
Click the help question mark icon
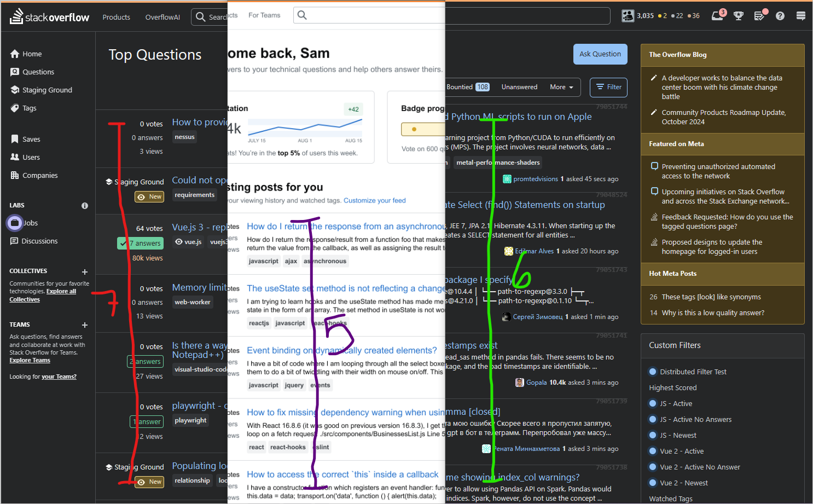click(x=780, y=16)
